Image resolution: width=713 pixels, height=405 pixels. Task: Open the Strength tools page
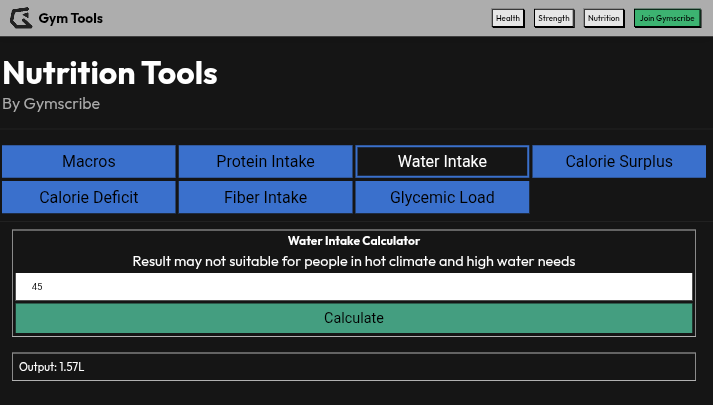point(553,18)
